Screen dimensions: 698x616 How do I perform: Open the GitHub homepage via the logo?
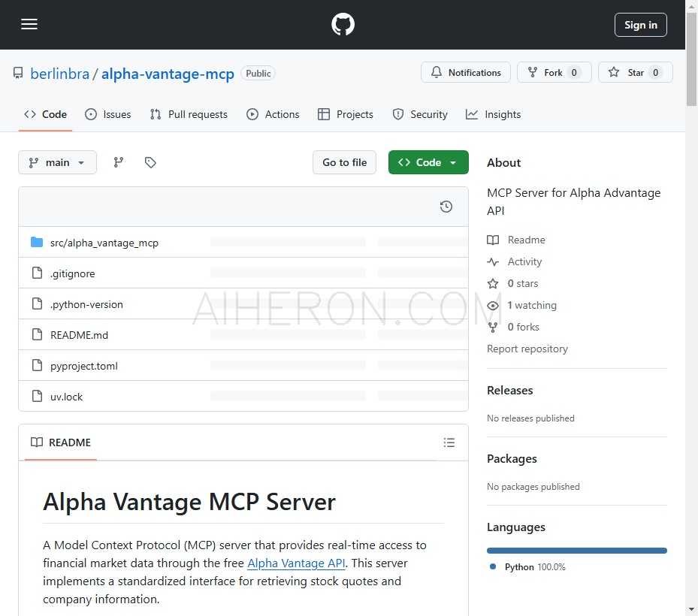point(343,24)
